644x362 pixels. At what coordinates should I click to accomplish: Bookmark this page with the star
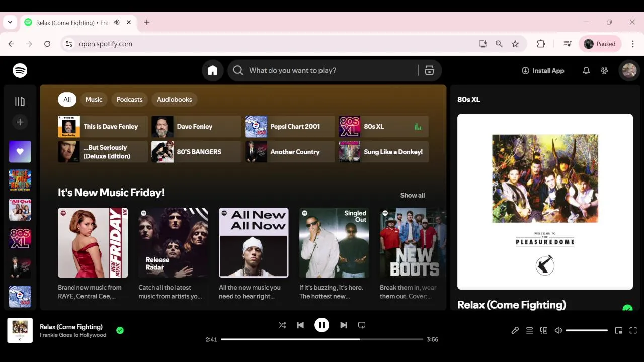click(515, 44)
